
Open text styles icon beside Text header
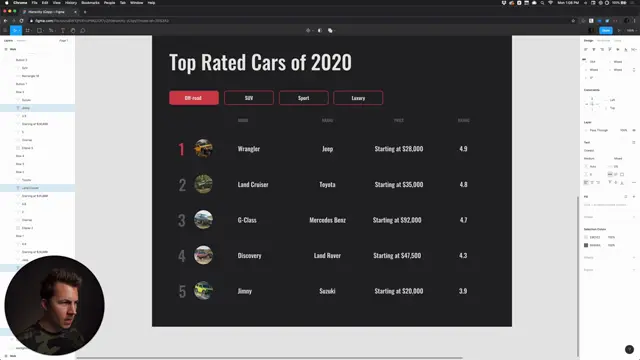point(634,142)
